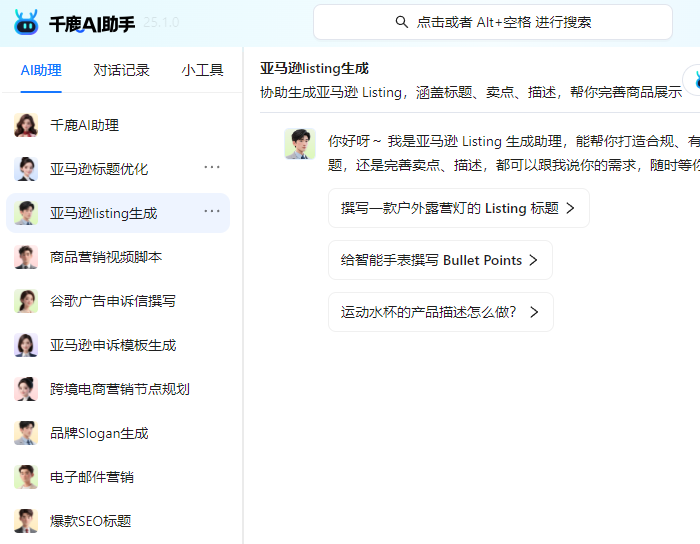Click the 品牌Slogan生成 avatar icon
The image size is (700, 544).
click(x=26, y=433)
